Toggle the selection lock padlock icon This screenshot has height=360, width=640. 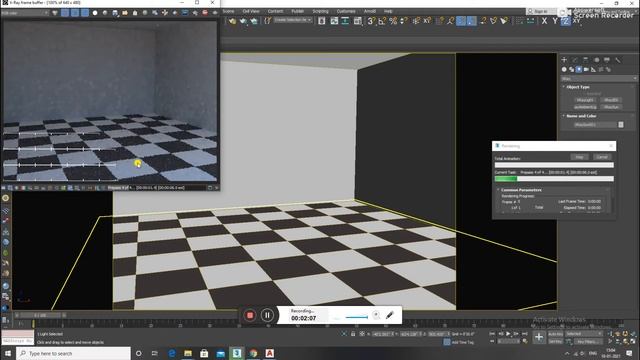click(353, 334)
